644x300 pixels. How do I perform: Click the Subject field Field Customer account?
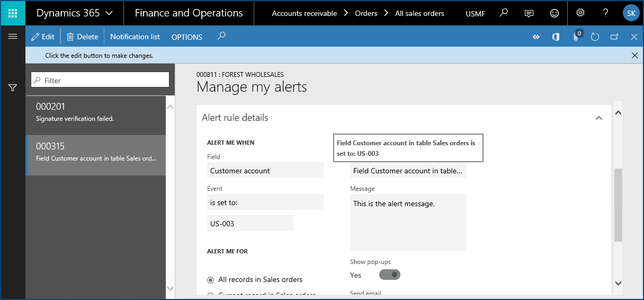tap(408, 170)
